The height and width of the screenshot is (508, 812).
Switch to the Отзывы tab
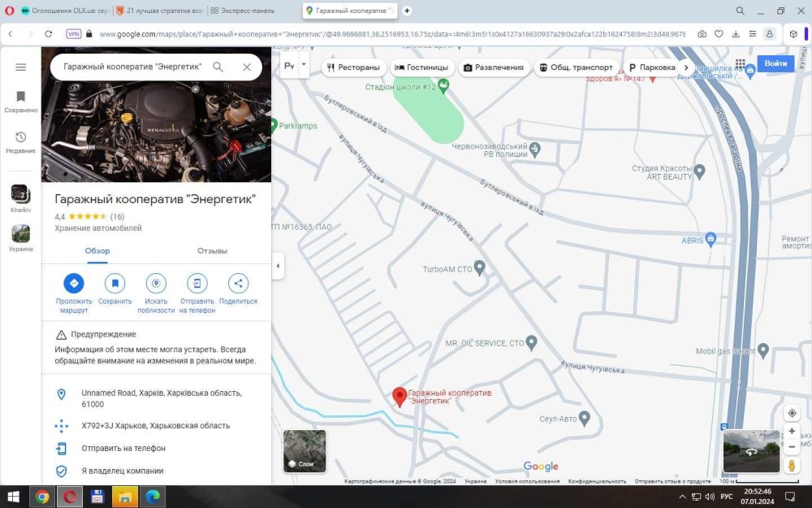tap(212, 251)
